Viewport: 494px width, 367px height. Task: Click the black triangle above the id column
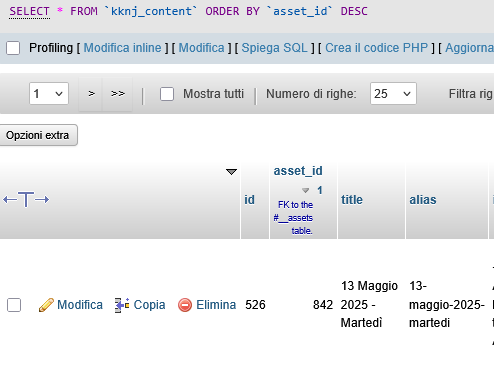231,172
